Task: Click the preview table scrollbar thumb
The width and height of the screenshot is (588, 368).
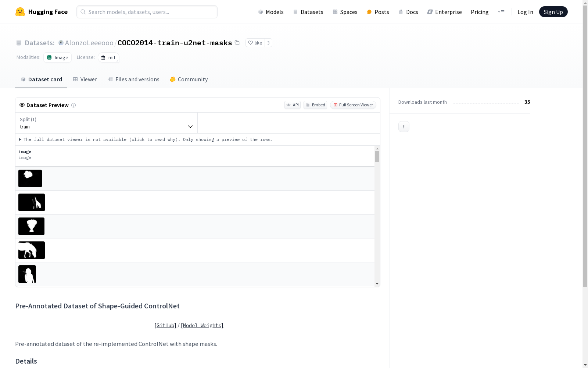Action: [x=377, y=157]
